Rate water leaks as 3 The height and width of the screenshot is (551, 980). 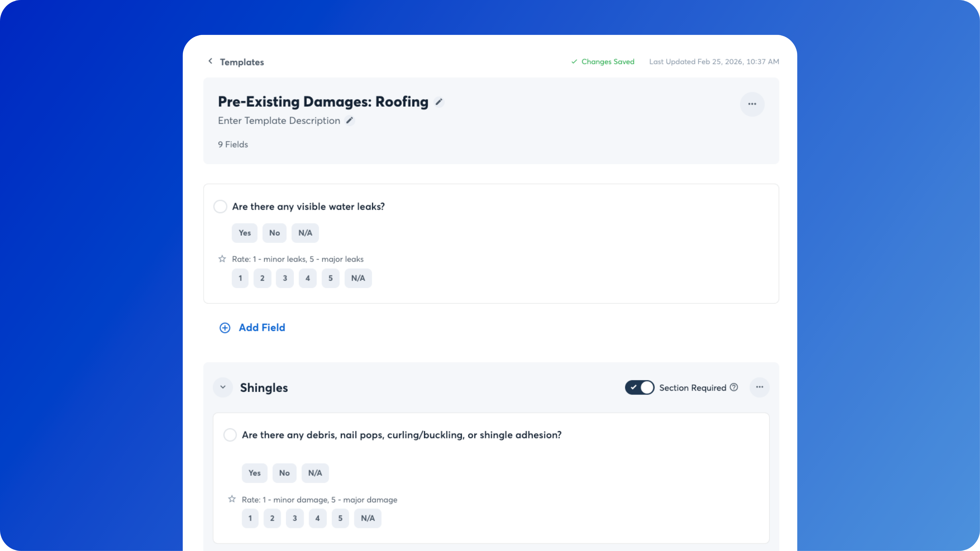tap(285, 278)
